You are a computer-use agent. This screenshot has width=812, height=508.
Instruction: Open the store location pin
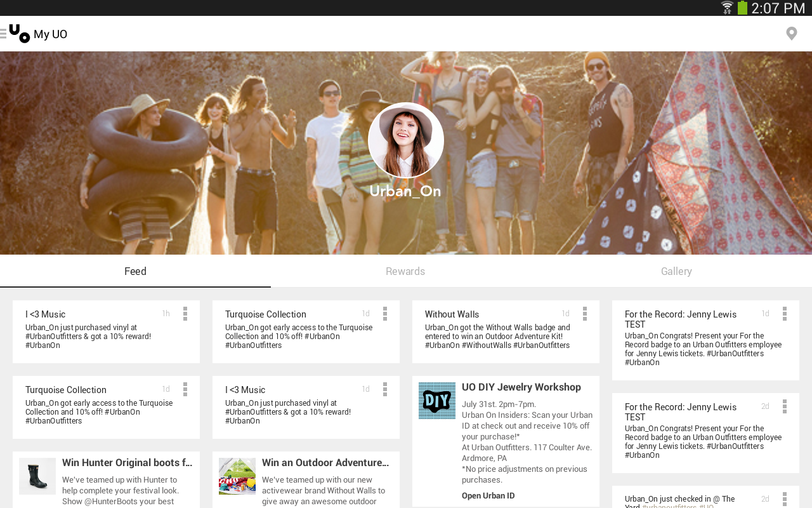(791, 34)
